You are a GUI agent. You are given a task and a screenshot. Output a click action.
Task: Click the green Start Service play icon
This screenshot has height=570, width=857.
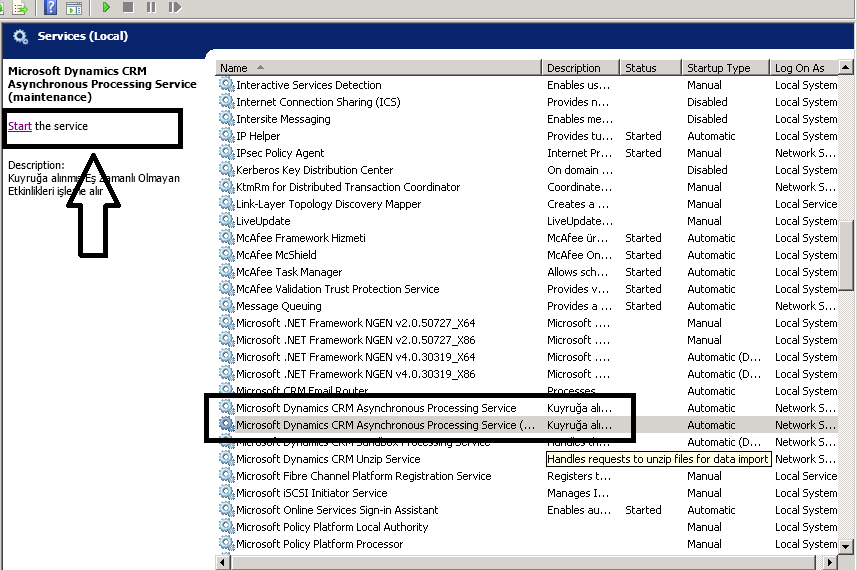click(106, 7)
